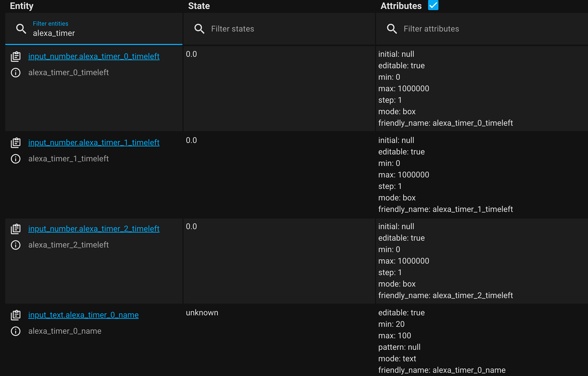Click the Filter states input field
The height and width of the screenshot is (376, 588).
point(256,29)
